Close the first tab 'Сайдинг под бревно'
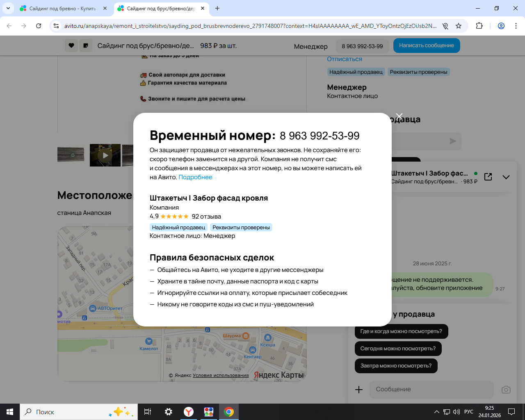This screenshot has height=420, width=525. (105, 8)
